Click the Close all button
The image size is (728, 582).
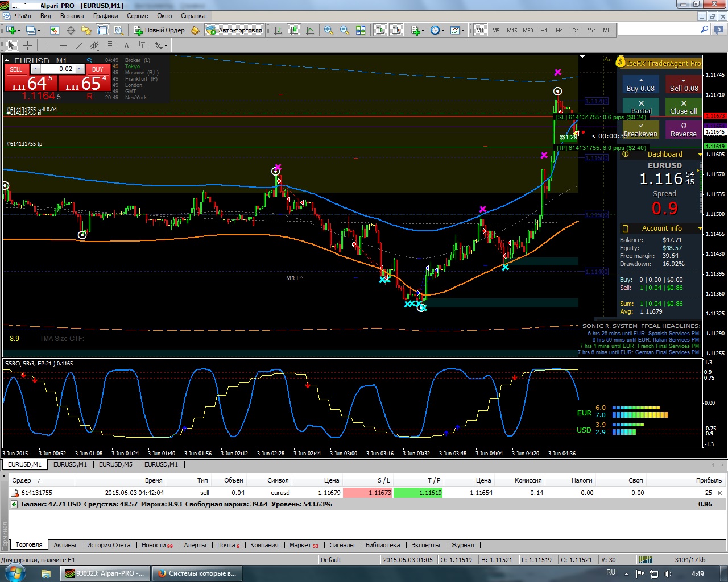[x=684, y=106]
